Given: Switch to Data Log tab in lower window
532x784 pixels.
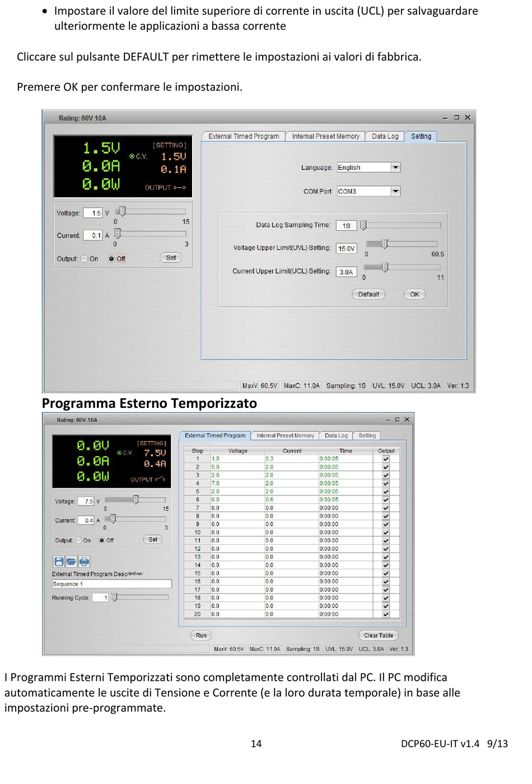Looking at the screenshot, I should click(x=336, y=435).
